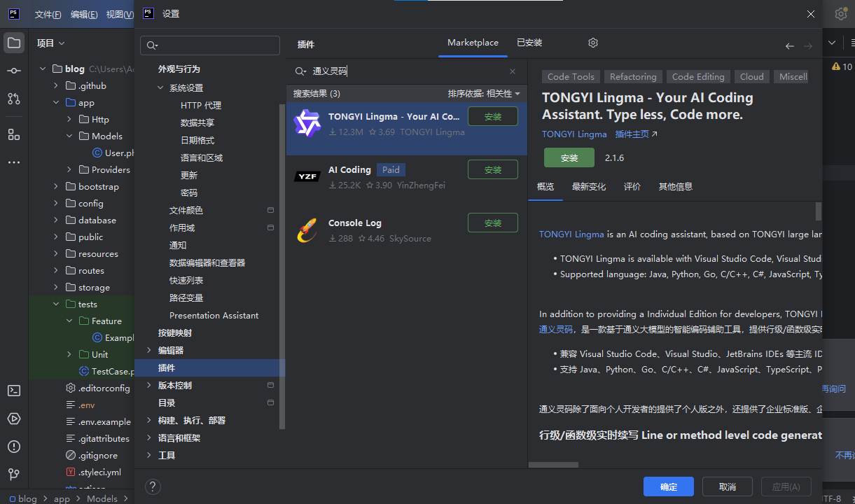
Task: Open the Services tool window icon
Action: point(14,419)
